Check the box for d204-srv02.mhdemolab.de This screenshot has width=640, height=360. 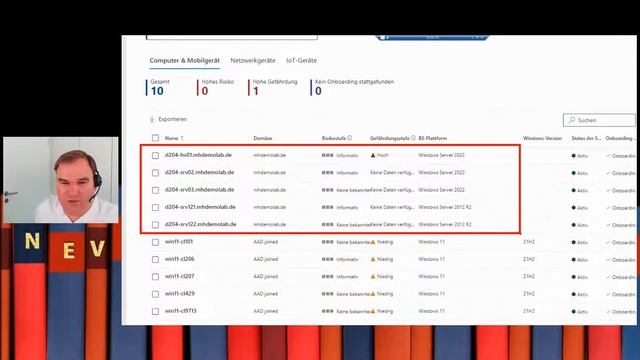click(156, 173)
